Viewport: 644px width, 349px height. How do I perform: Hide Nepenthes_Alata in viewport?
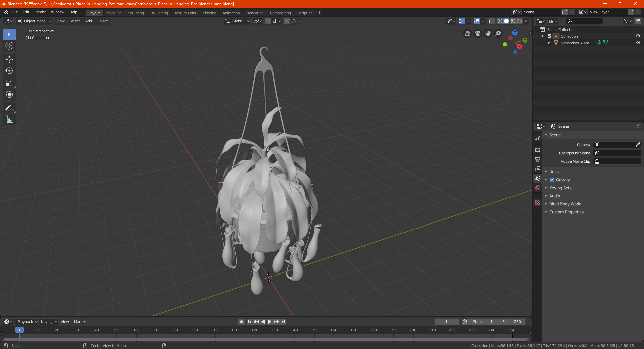(638, 43)
